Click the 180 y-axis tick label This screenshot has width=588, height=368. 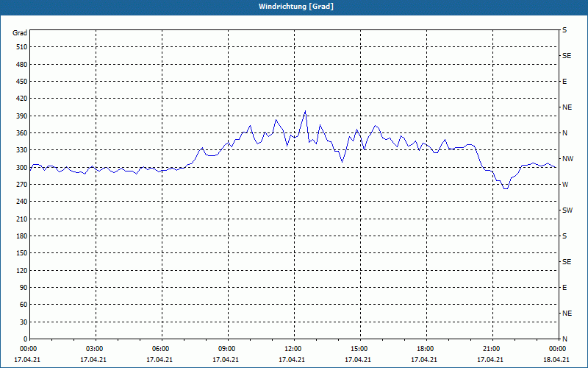pyautogui.click(x=22, y=236)
